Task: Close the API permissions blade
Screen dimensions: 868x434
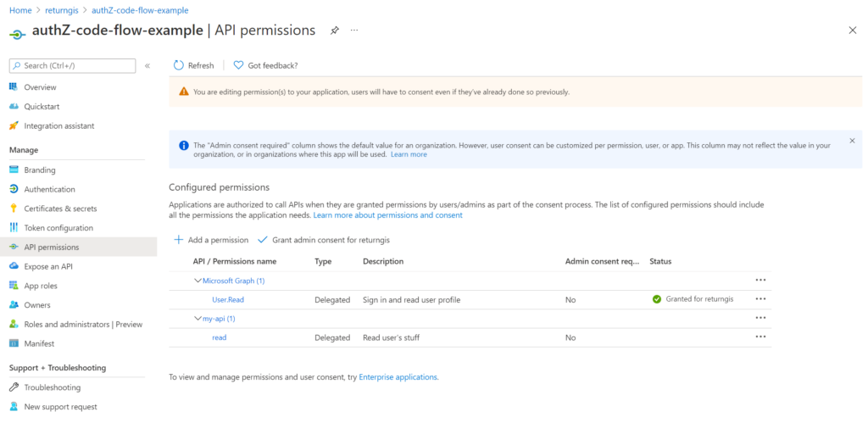Action: click(853, 31)
